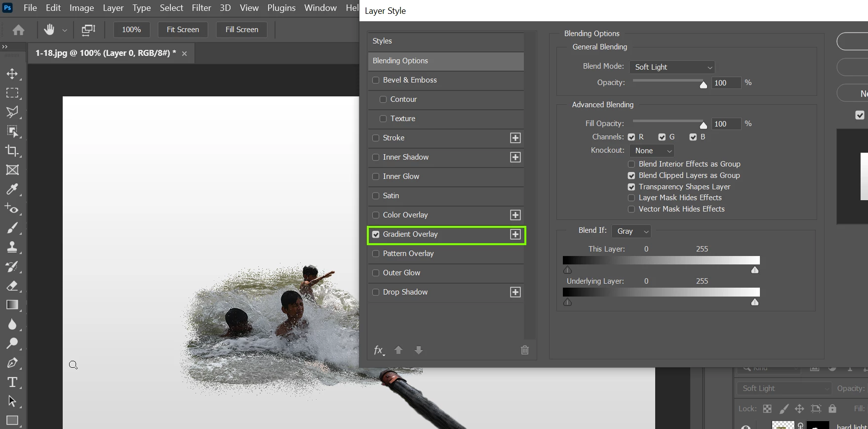
Task: Click the 100% zoom button
Action: (131, 30)
